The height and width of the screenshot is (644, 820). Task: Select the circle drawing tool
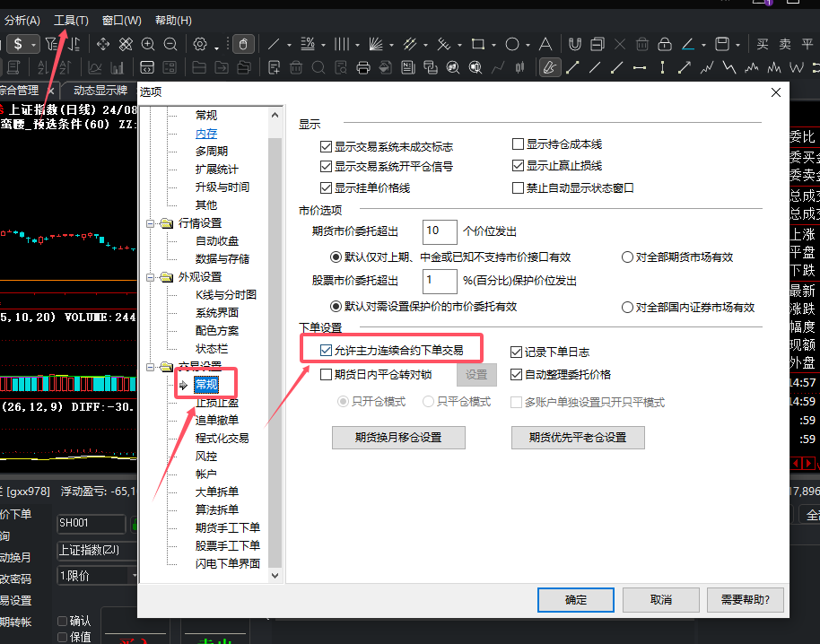click(512, 45)
